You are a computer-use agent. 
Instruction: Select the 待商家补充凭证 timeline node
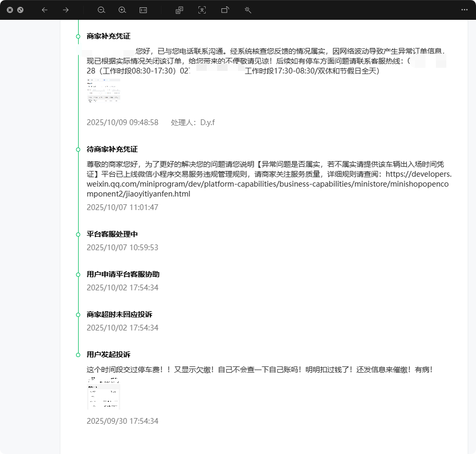79,149
